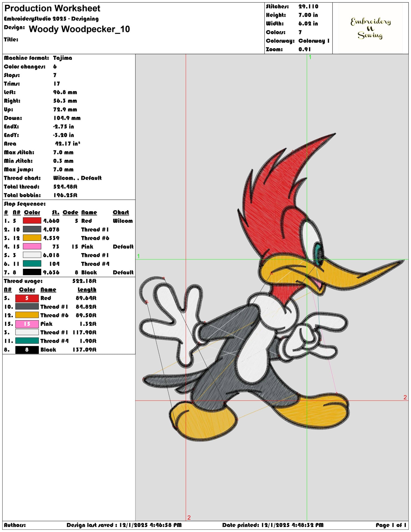The width and height of the screenshot is (411, 532).
Task: Click the Pink thread length 1.32ft
Action: pyautogui.click(x=88, y=324)
